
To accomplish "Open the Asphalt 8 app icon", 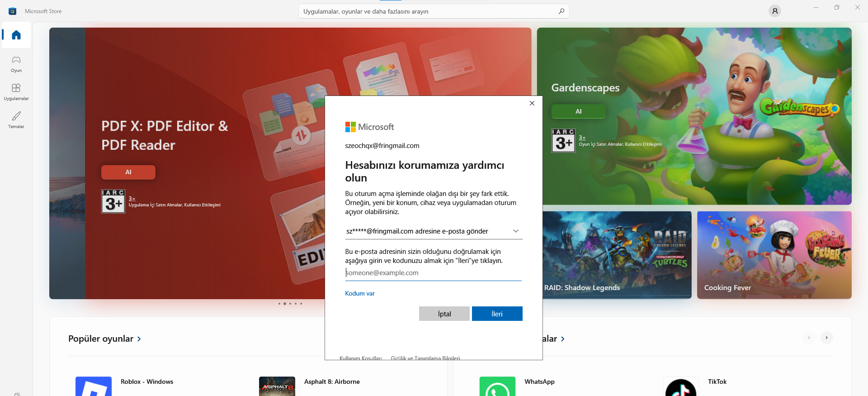I will pyautogui.click(x=277, y=386).
